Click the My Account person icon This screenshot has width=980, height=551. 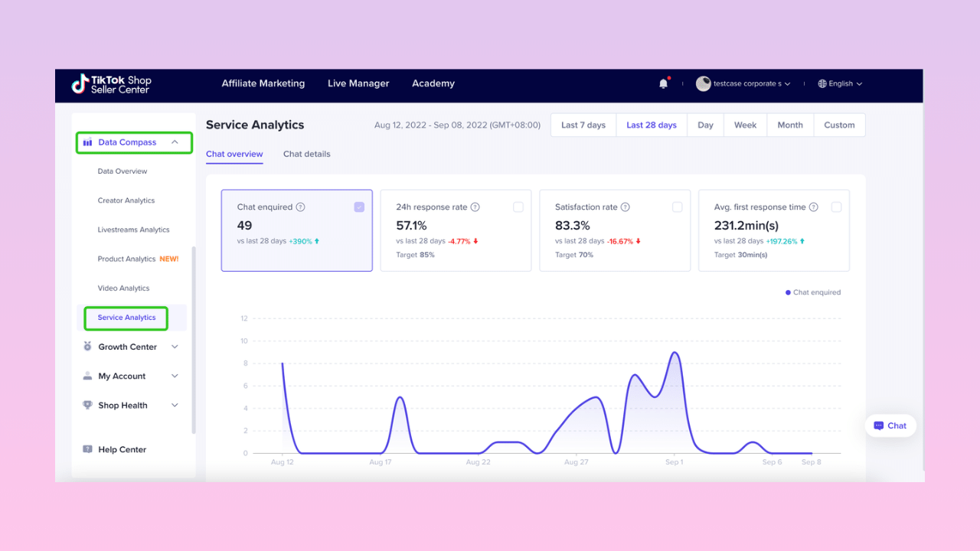pos(87,376)
